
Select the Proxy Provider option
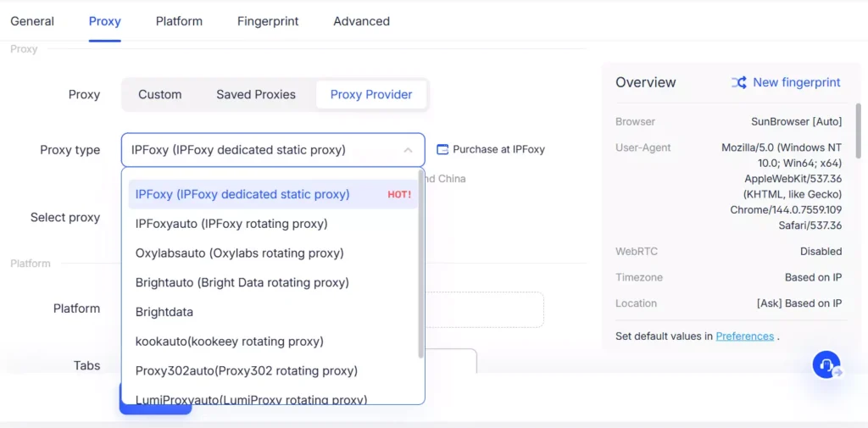point(371,95)
